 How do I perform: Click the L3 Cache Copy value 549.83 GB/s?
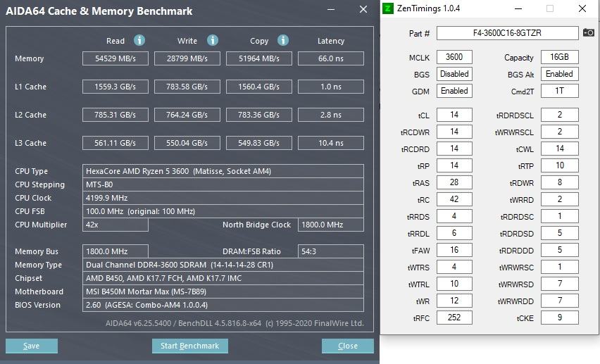[259, 143]
